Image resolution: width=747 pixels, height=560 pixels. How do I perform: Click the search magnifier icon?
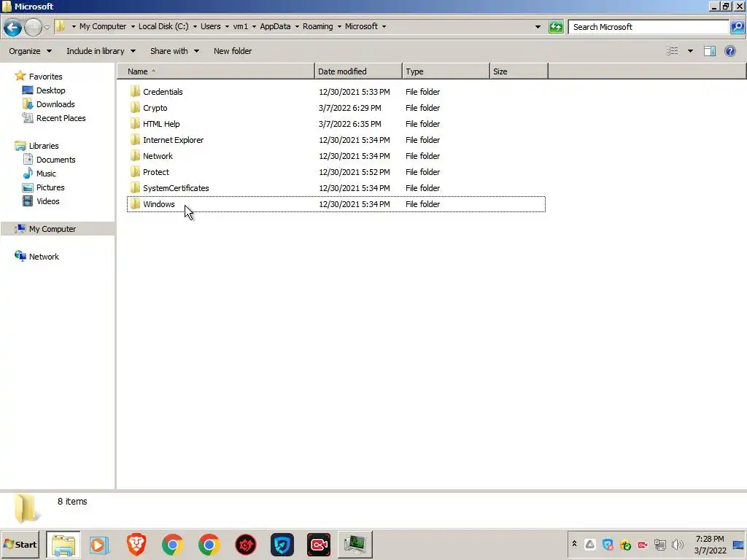pyautogui.click(x=738, y=27)
